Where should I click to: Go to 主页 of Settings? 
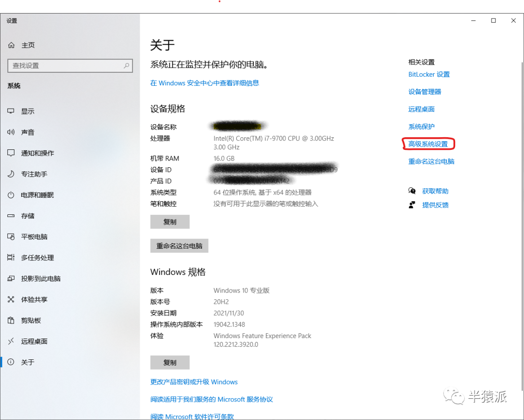pyautogui.click(x=70, y=45)
